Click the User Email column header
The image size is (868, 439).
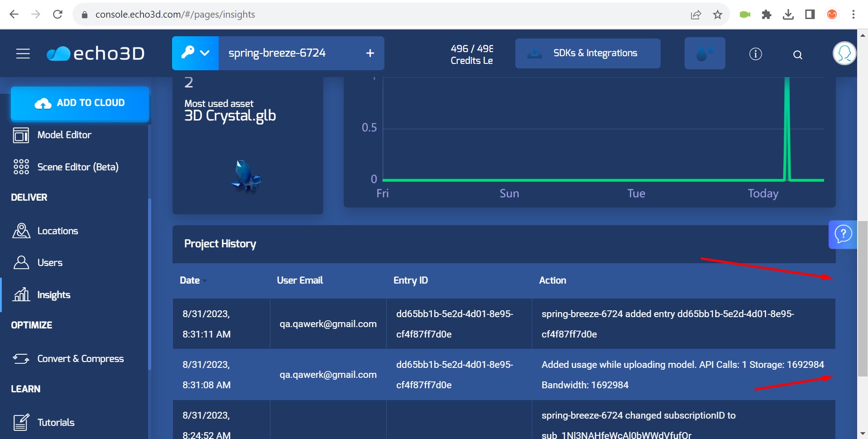click(x=300, y=280)
